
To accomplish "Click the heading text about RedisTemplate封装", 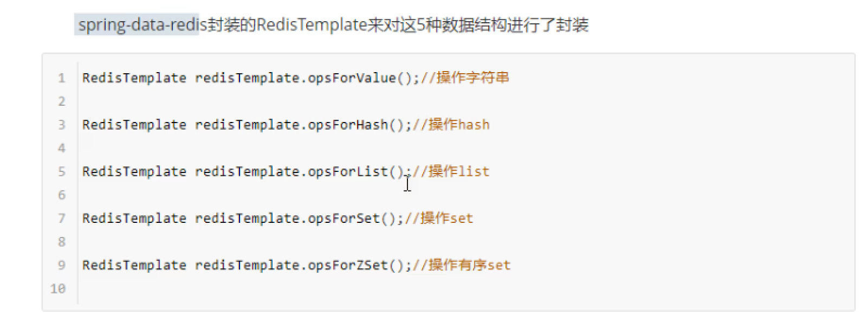I will pyautogui.click(x=333, y=25).
